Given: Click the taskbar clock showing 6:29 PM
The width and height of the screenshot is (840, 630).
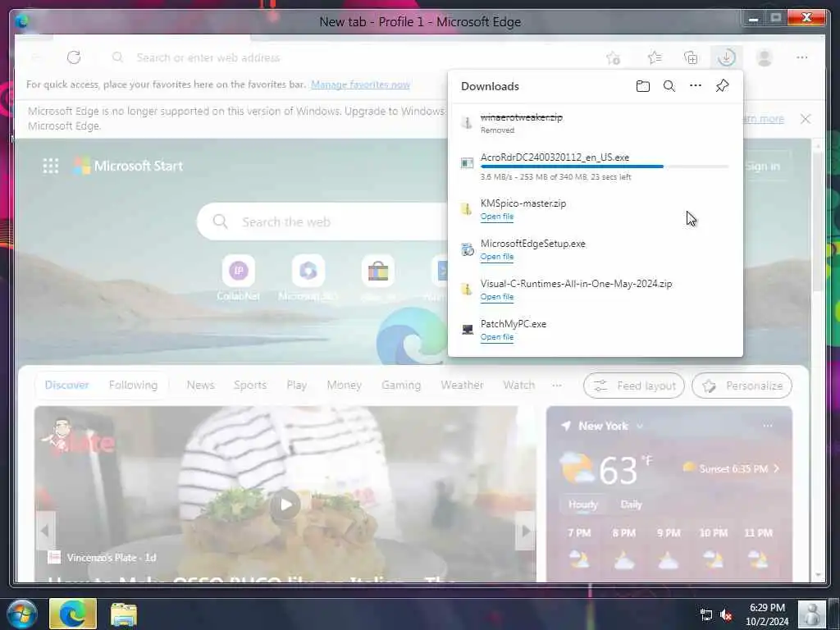Looking at the screenshot, I should (767, 614).
